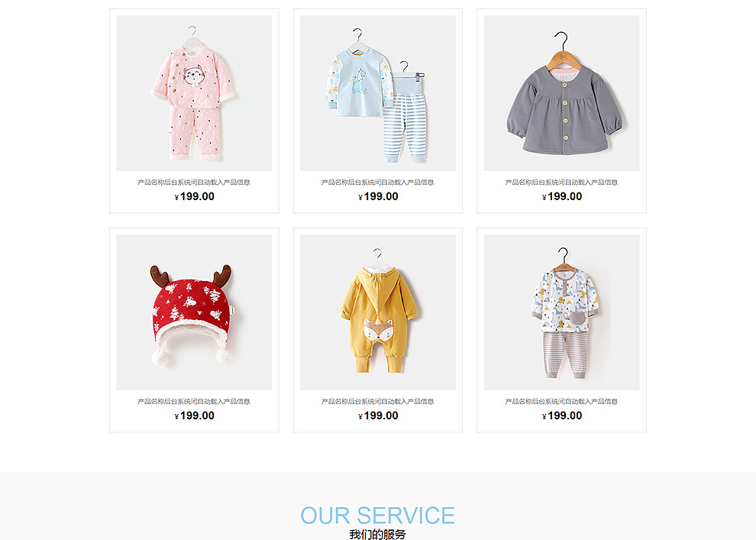Click the ¥199.00 price of red reindeer hat
756x540 pixels.
(x=194, y=416)
